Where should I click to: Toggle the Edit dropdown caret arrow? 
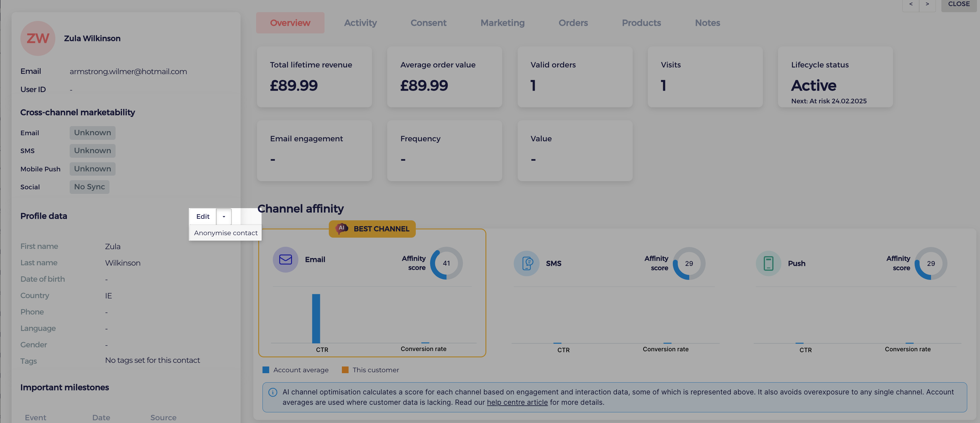224,217
